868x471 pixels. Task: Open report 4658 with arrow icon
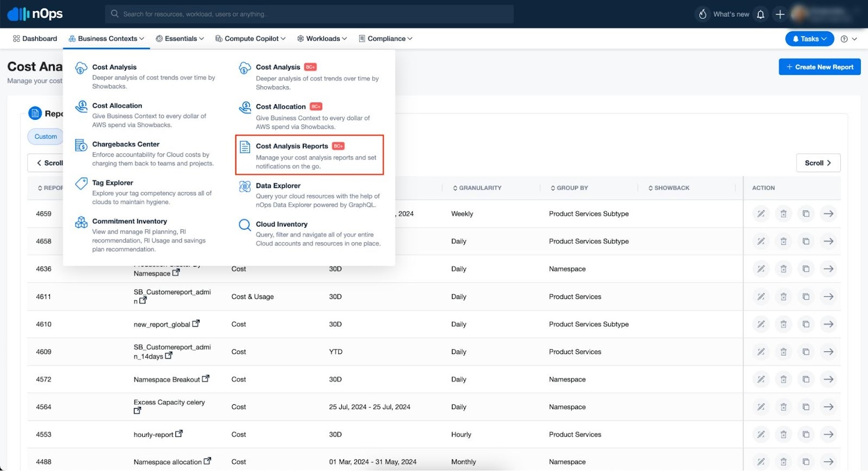click(828, 241)
